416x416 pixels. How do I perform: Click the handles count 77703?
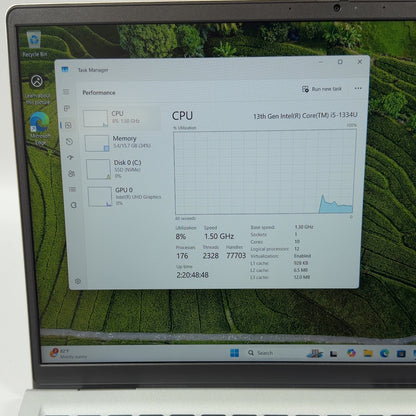[236, 255]
